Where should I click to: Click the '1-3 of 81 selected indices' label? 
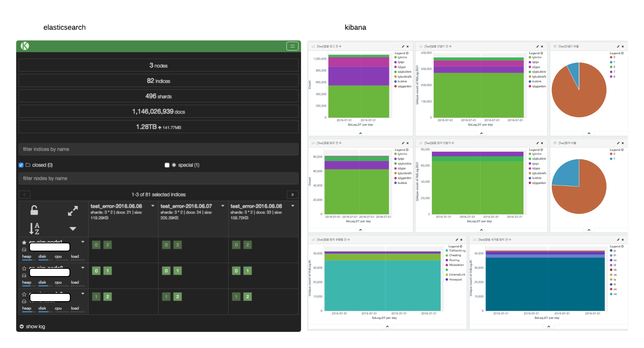point(158,195)
